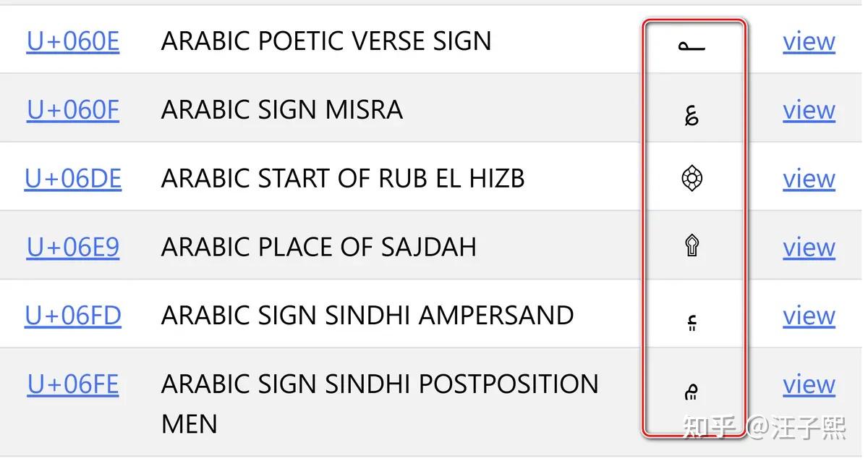Go to the U+06E9 code point link
868x464 pixels.
point(73,247)
